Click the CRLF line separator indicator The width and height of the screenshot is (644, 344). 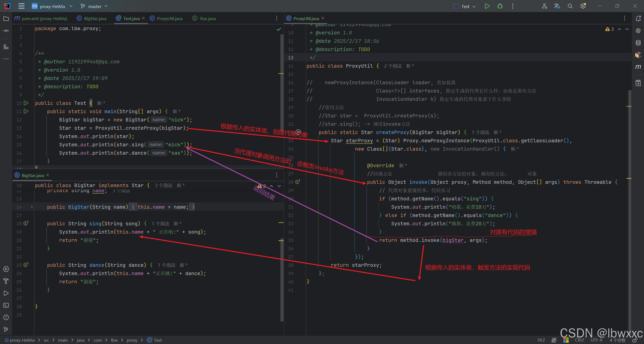[x=580, y=340]
